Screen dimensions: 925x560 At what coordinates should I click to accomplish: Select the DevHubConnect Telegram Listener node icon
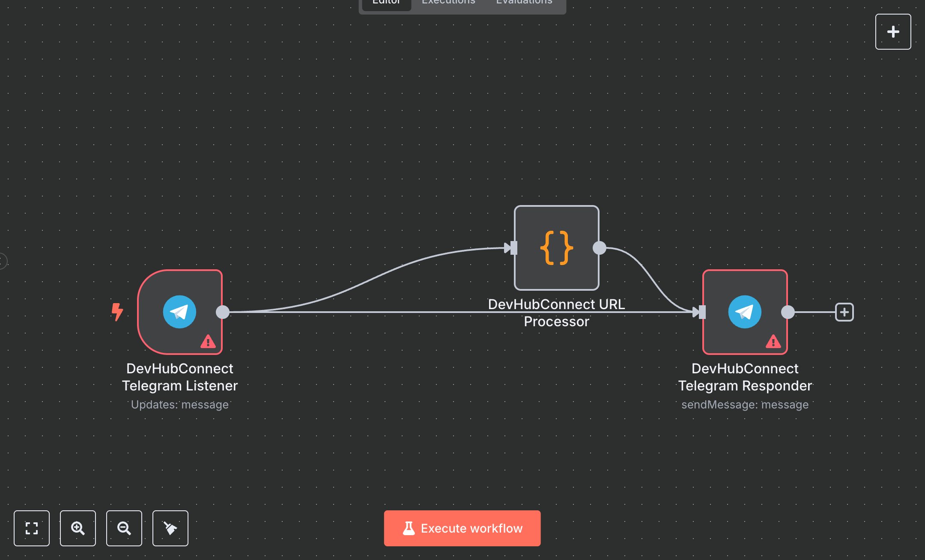tap(179, 312)
